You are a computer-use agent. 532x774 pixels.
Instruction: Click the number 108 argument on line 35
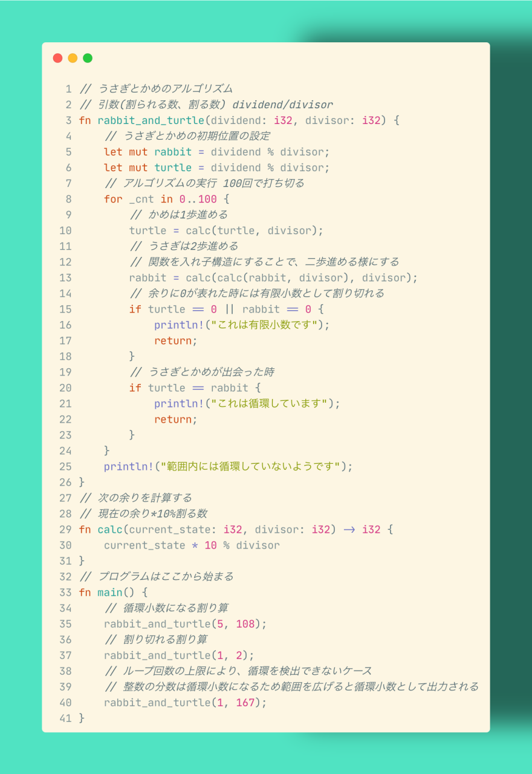pyautogui.click(x=245, y=623)
